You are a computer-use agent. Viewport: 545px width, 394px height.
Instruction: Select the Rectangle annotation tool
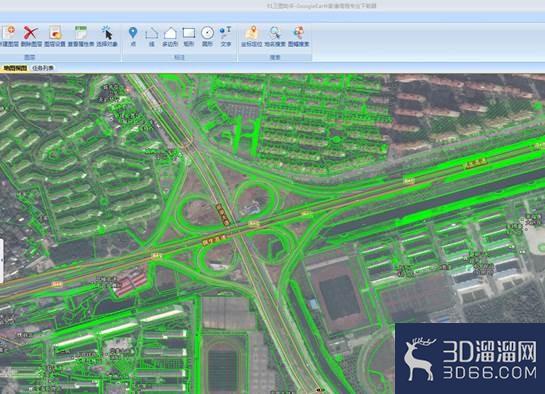click(189, 36)
